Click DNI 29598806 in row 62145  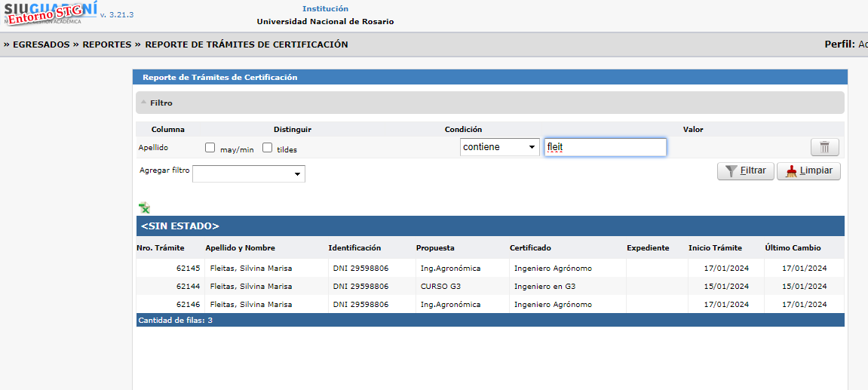point(361,268)
